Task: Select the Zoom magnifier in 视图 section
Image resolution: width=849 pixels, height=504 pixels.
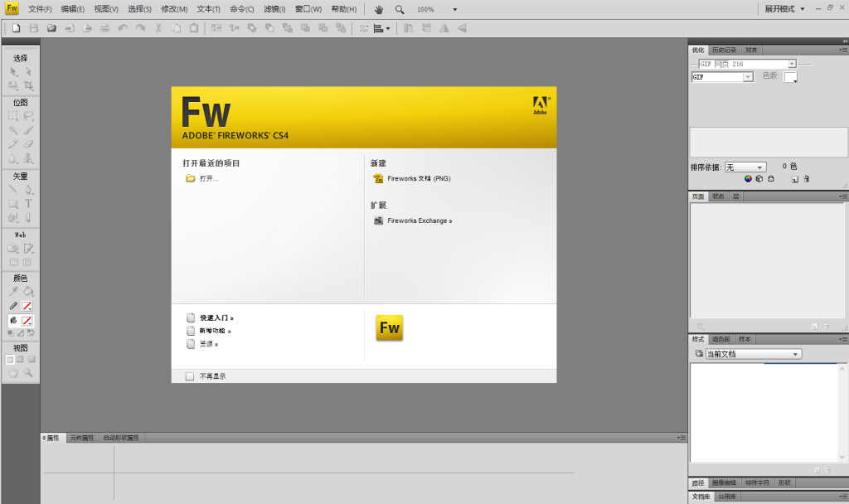Action: pyautogui.click(x=28, y=373)
